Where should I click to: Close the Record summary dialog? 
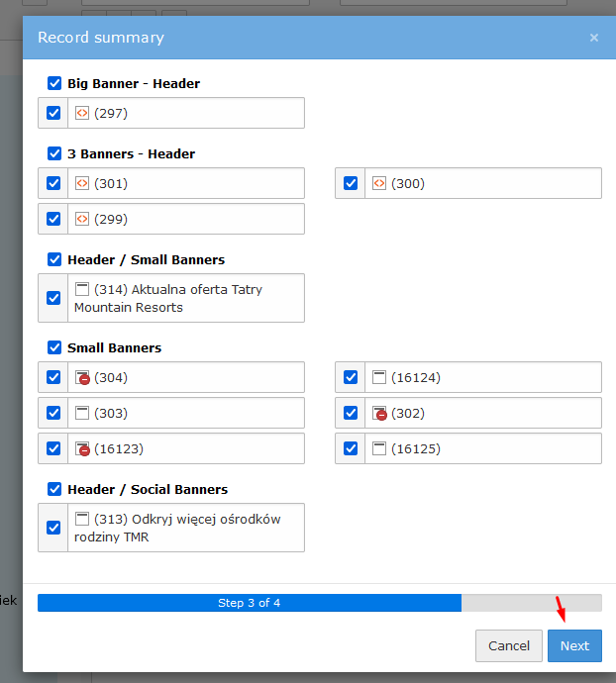pyautogui.click(x=594, y=38)
